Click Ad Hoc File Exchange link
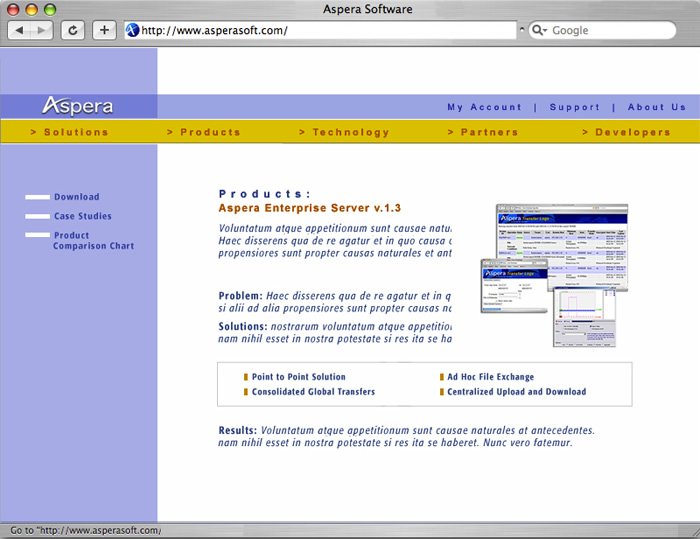Image resolution: width=700 pixels, height=539 pixels. 491,377
